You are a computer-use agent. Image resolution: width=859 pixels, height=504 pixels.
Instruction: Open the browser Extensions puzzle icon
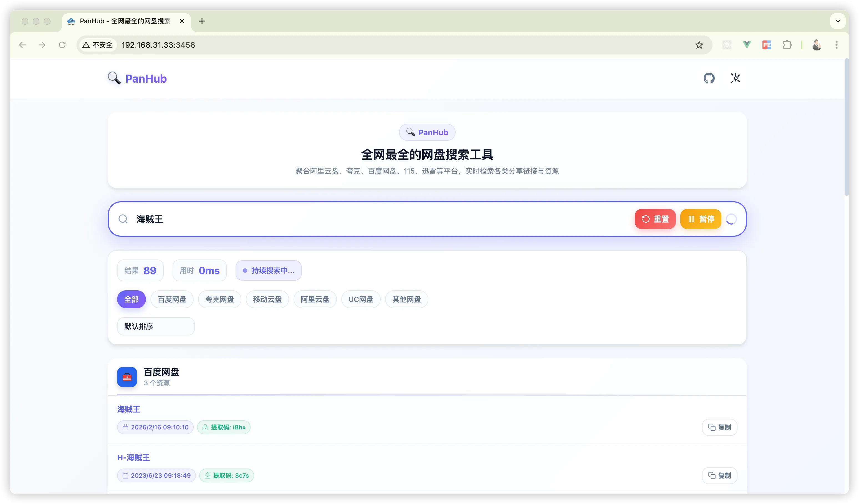click(787, 45)
